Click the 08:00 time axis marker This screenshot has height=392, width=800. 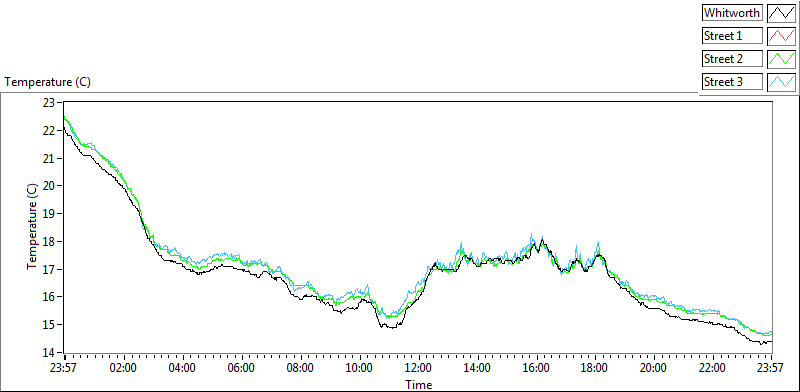click(x=301, y=368)
